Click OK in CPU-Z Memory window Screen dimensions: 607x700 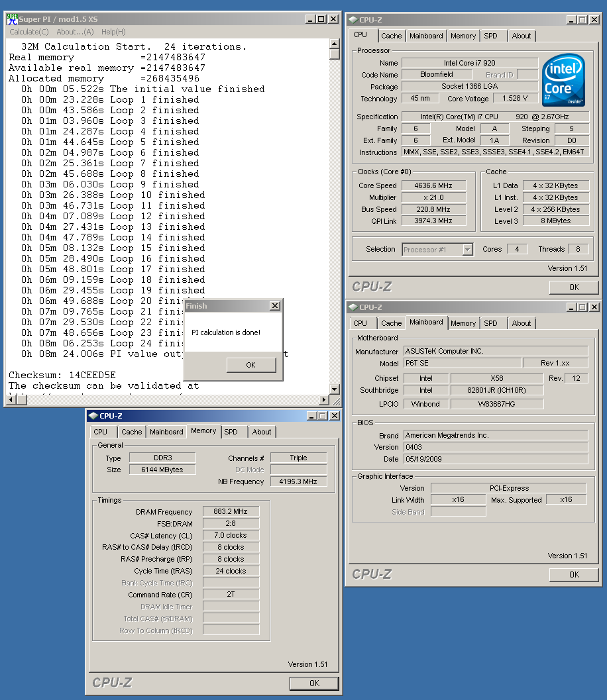click(315, 683)
